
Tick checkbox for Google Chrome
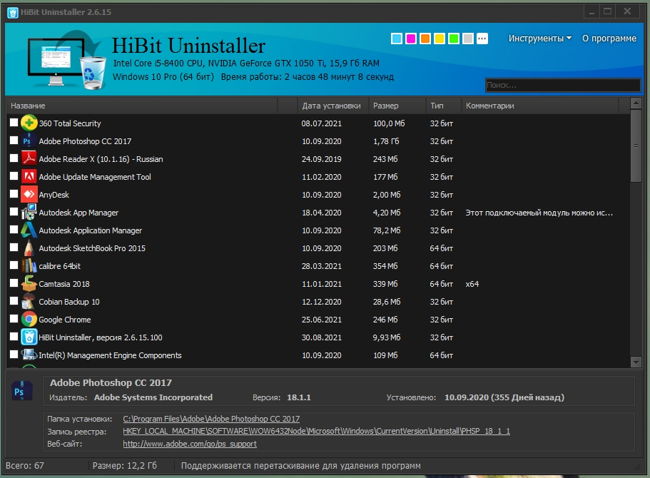pyautogui.click(x=14, y=318)
